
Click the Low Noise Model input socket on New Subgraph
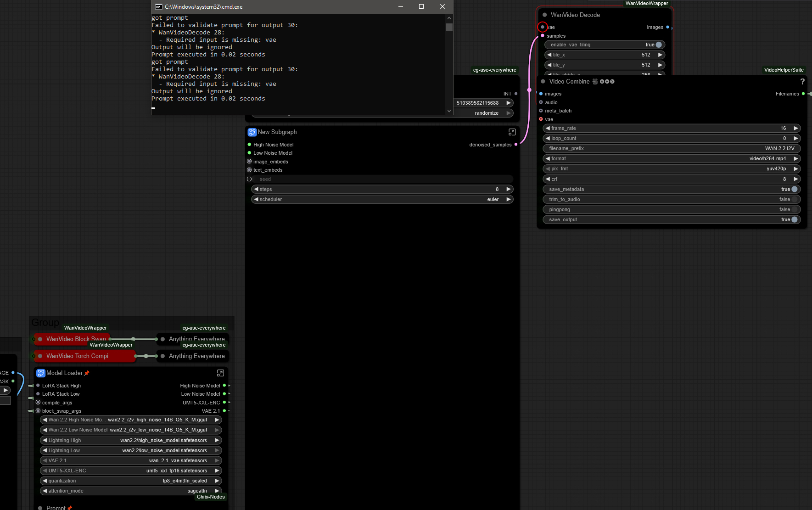tap(249, 153)
